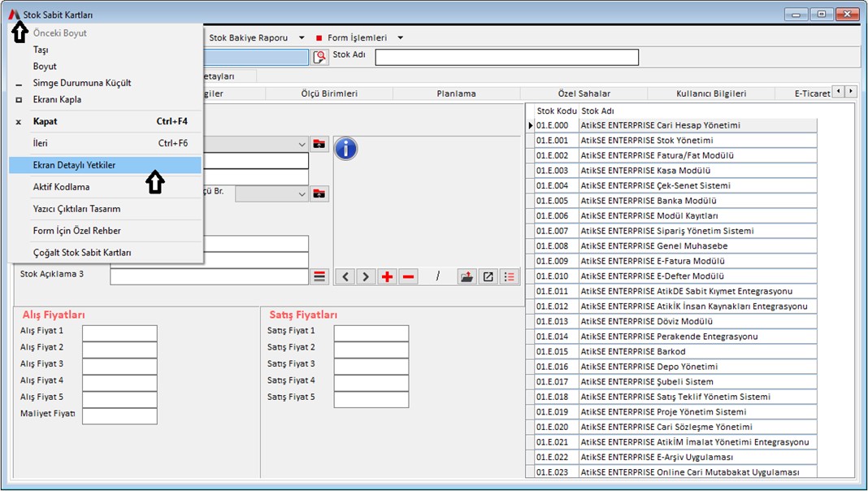
Task: Open image in external window icon
Action: pyautogui.click(x=488, y=276)
